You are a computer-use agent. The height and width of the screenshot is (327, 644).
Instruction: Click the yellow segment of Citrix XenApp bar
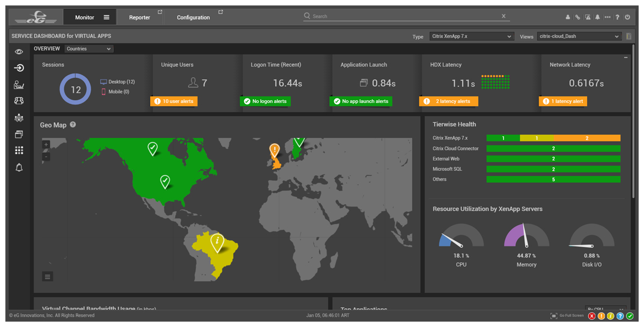(537, 138)
